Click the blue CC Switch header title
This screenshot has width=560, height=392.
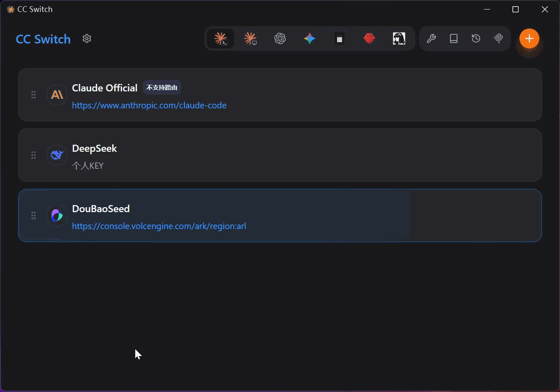43,39
